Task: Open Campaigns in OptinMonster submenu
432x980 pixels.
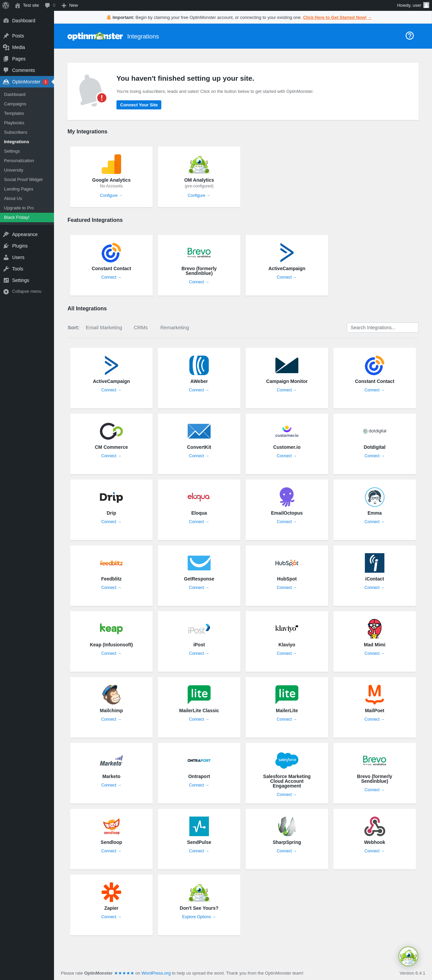Action: click(x=15, y=104)
